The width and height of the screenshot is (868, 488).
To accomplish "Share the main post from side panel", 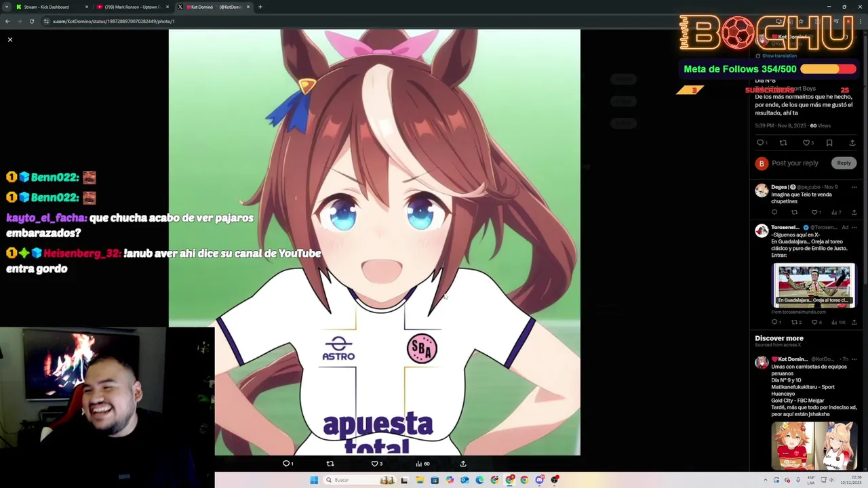I will click(x=852, y=142).
